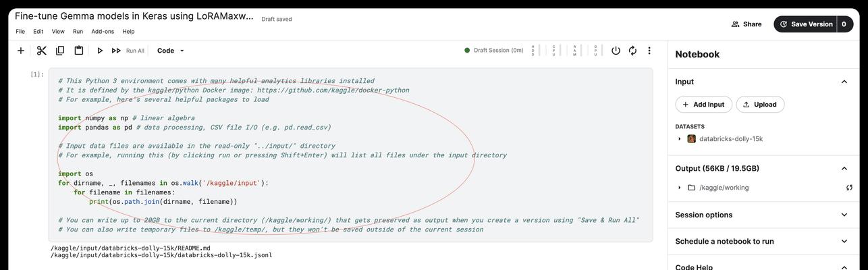The image size is (868, 270).
Task: Run the current cell with play icon
Action: coord(100,51)
